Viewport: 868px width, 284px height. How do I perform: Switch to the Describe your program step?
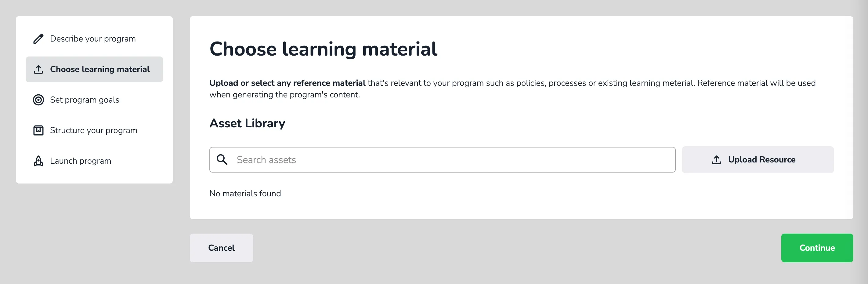click(x=93, y=38)
